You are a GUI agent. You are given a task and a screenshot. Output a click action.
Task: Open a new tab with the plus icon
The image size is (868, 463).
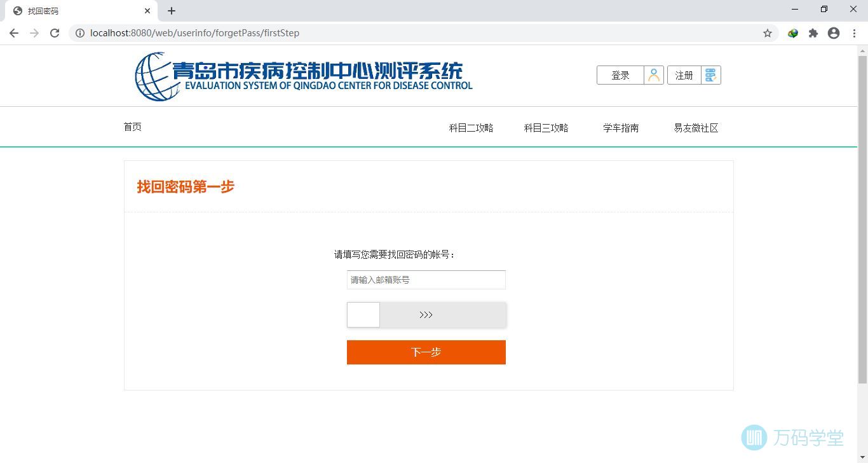coord(172,11)
